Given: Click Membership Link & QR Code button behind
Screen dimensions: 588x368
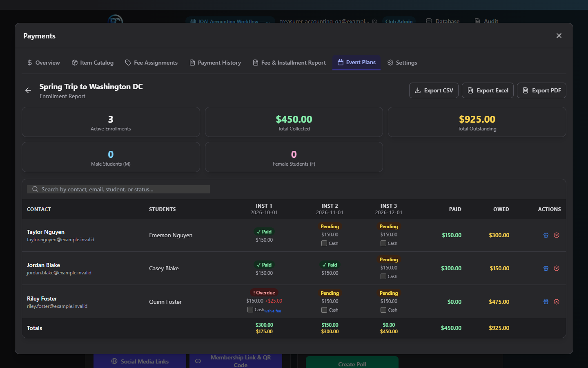Looking at the screenshot, I should 236,361.
